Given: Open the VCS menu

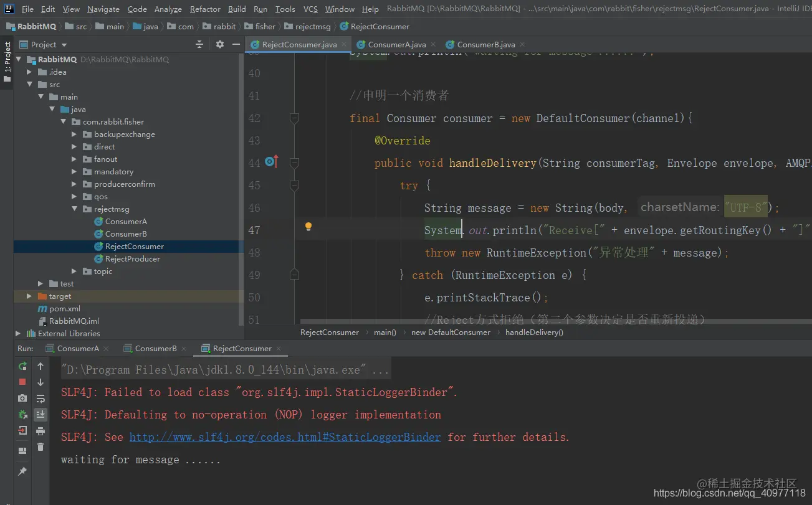Looking at the screenshot, I should click(x=310, y=9).
